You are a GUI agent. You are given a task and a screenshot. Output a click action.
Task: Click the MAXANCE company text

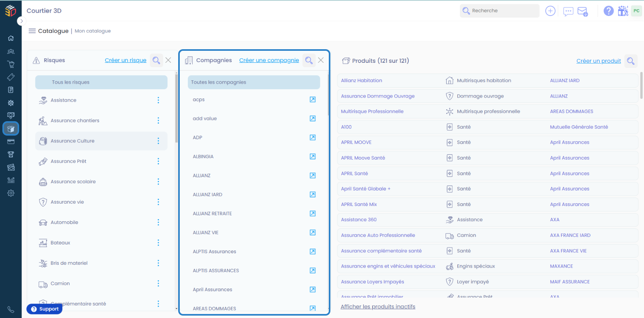click(x=561, y=266)
